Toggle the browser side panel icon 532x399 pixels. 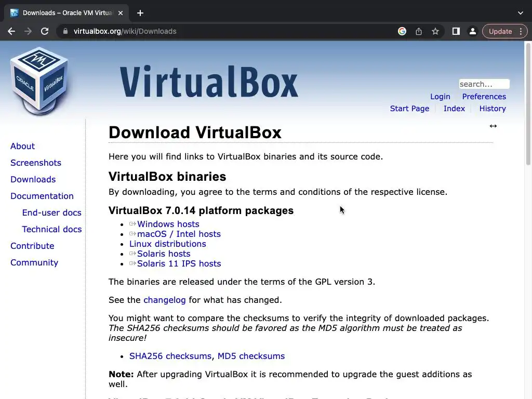456,31
